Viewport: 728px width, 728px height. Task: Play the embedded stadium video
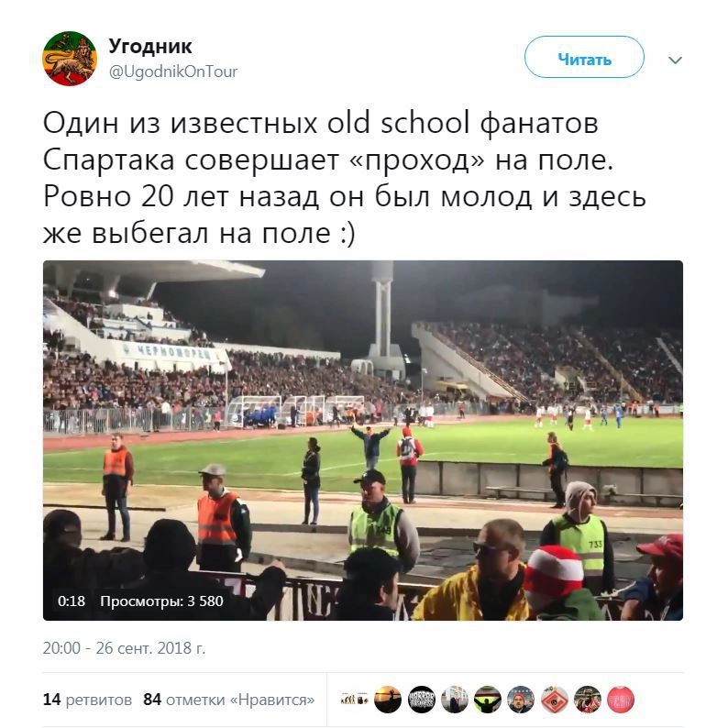363,440
